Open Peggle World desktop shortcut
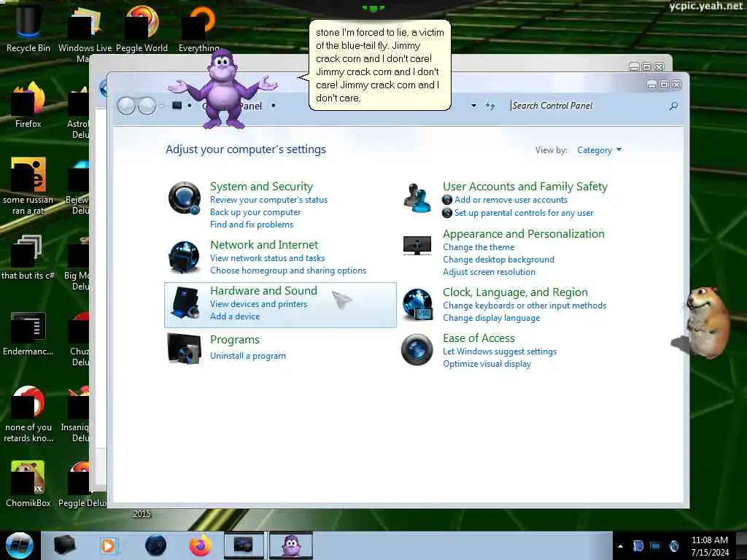Screen dimensions: 747x560 coord(142,28)
